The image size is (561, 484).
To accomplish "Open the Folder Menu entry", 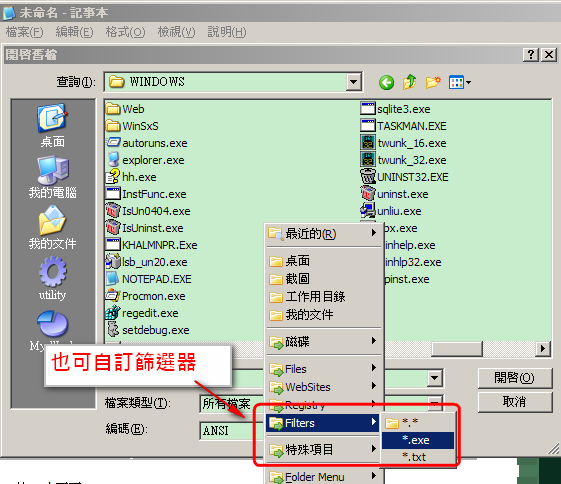I will pyautogui.click(x=323, y=476).
